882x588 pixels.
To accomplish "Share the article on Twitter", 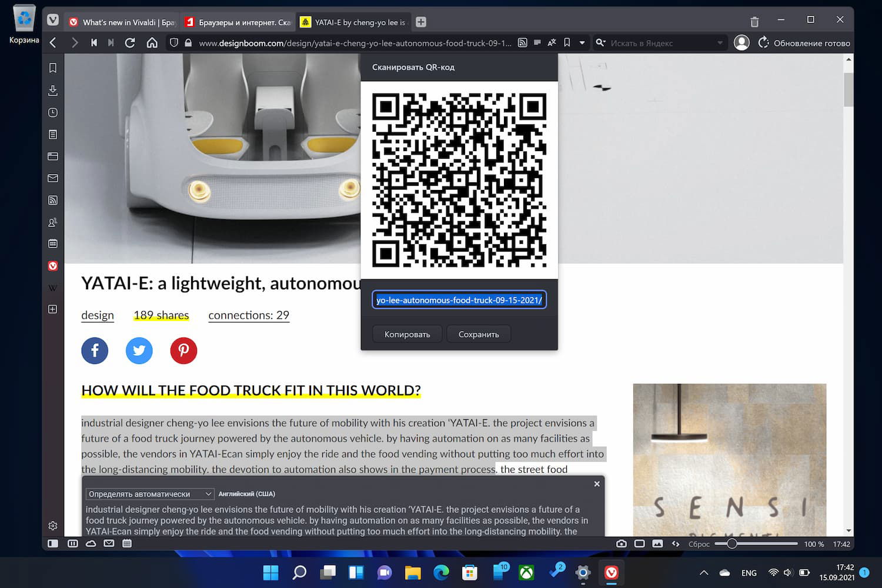I will point(139,351).
